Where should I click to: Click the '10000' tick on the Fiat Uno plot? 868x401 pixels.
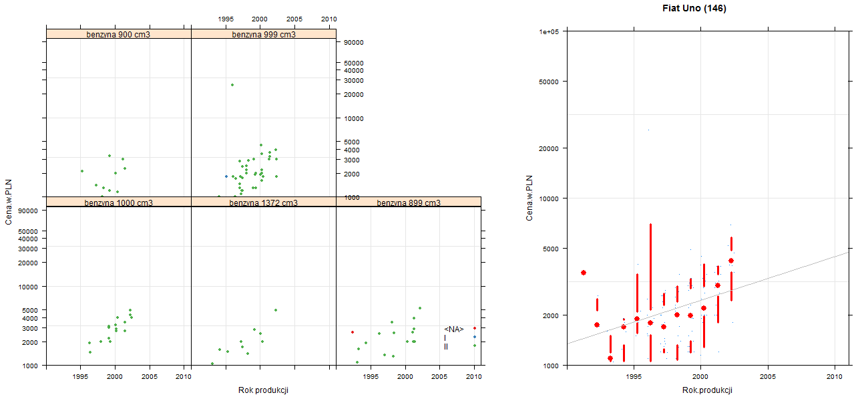click(x=549, y=198)
